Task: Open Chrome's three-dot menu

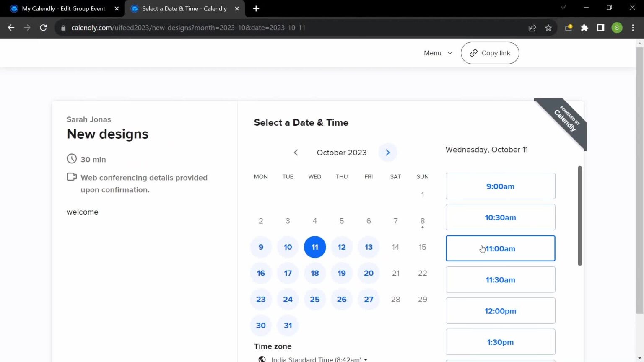Action: (x=633, y=28)
